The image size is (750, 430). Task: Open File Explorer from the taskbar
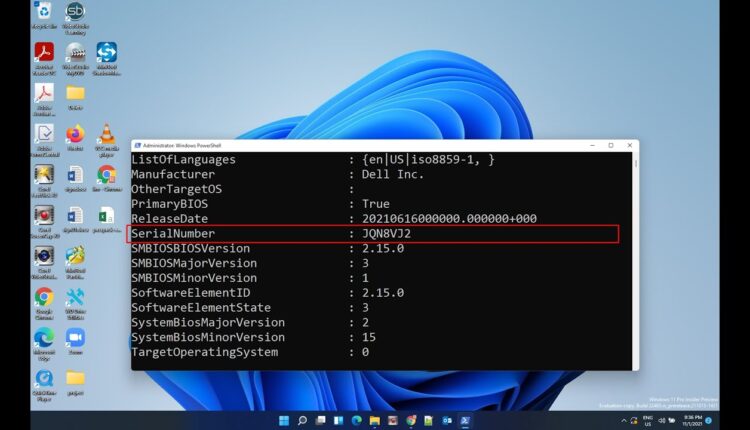pos(375,420)
